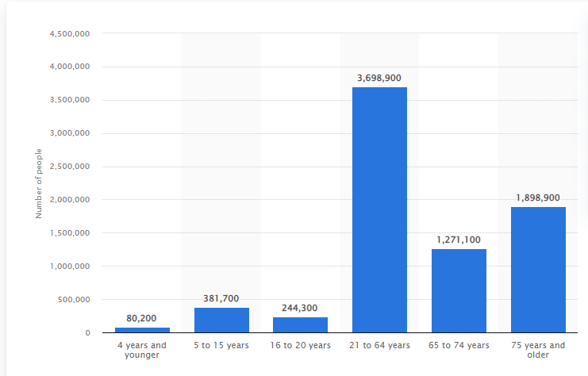Click the '4 years and younger' axis label
The image size is (588, 376).
[142, 350]
